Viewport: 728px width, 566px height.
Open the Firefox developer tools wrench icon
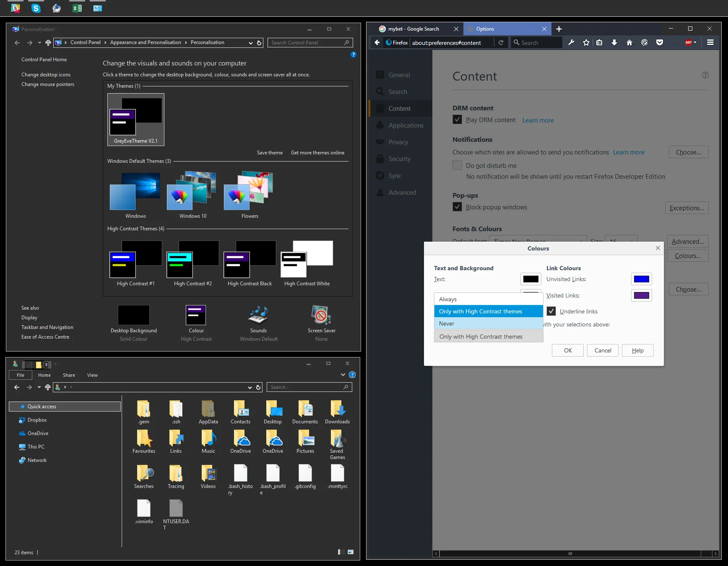click(571, 42)
